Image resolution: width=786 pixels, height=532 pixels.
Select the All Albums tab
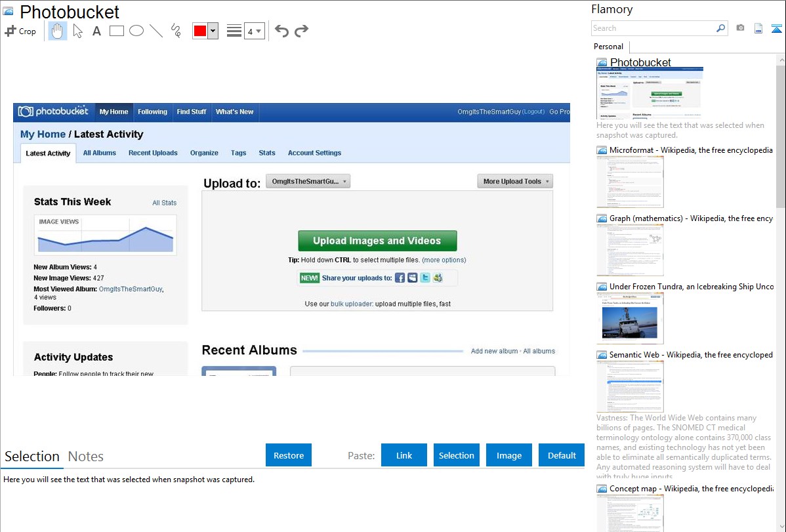coord(99,153)
